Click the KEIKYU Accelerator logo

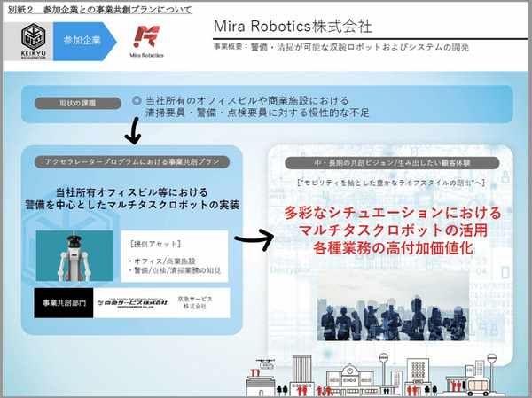pyautogui.click(x=31, y=41)
